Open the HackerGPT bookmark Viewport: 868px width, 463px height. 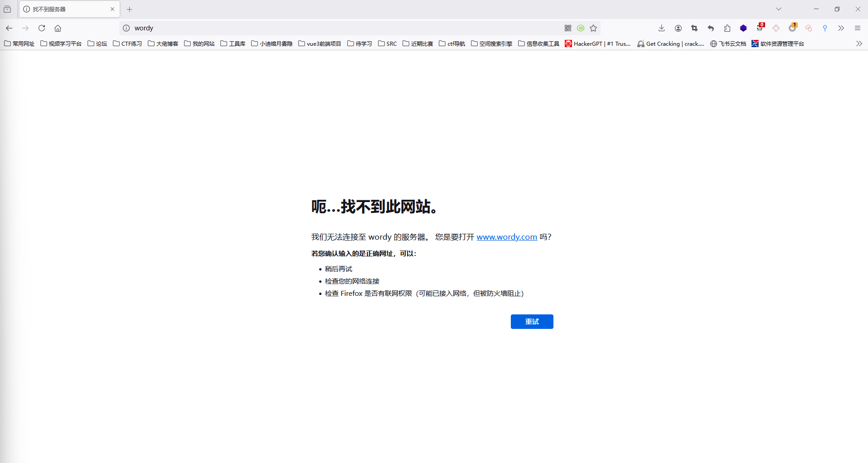coord(598,43)
